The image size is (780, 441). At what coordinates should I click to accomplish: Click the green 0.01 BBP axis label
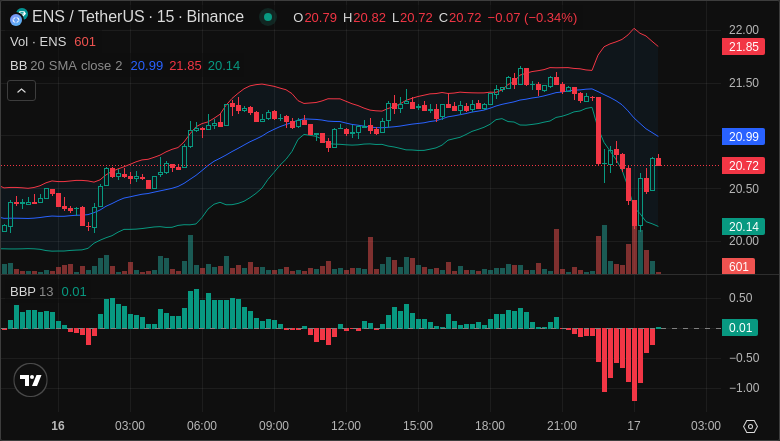(740, 328)
